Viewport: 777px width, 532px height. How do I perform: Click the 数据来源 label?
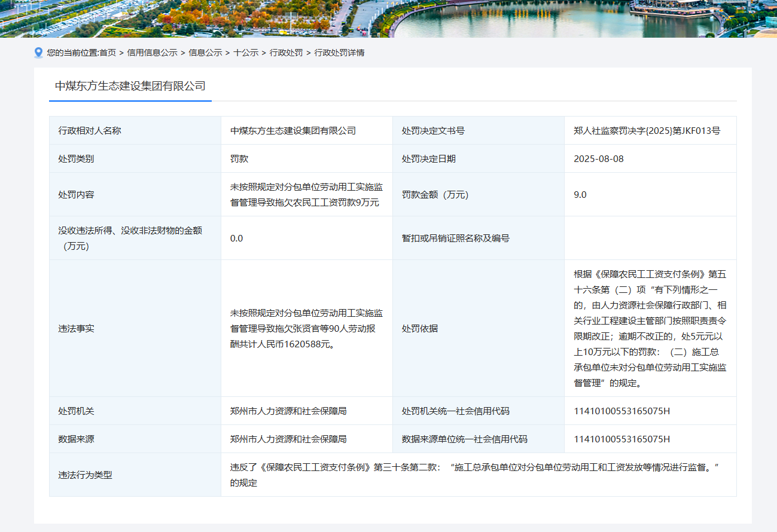(76, 439)
